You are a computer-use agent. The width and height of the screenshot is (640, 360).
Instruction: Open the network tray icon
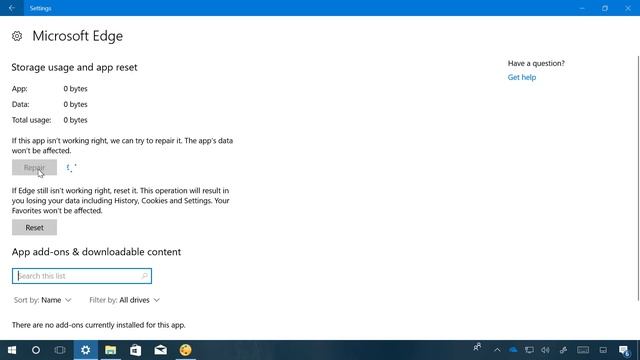[529, 350]
